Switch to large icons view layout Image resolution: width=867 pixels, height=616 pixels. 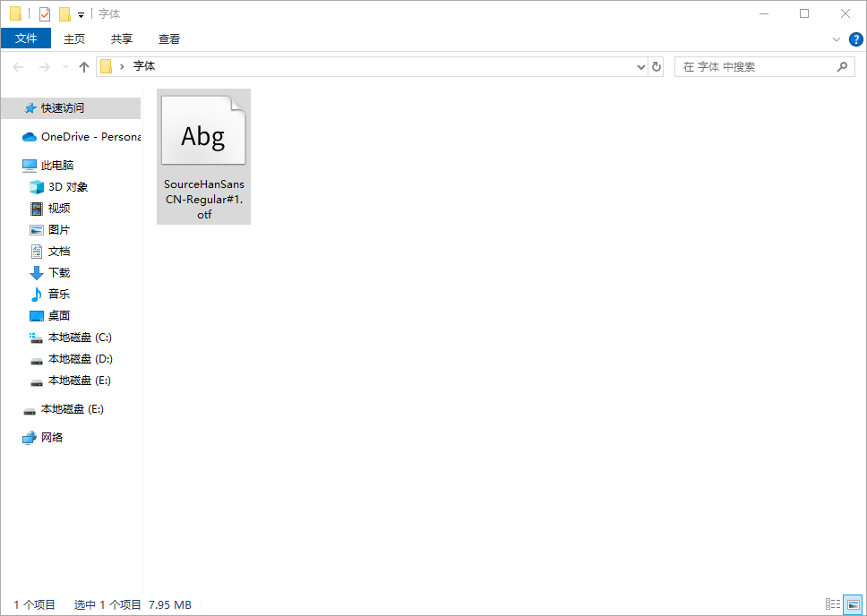coord(852,604)
